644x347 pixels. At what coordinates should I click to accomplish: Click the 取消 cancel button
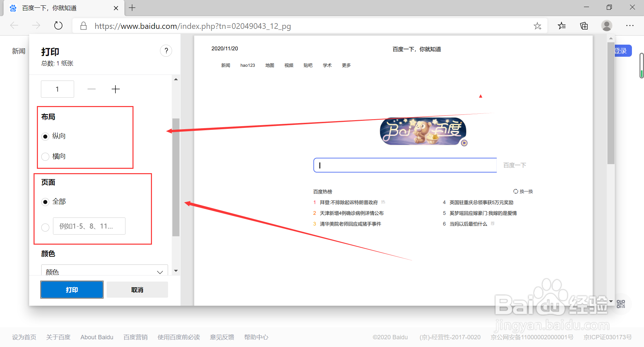[137, 290]
